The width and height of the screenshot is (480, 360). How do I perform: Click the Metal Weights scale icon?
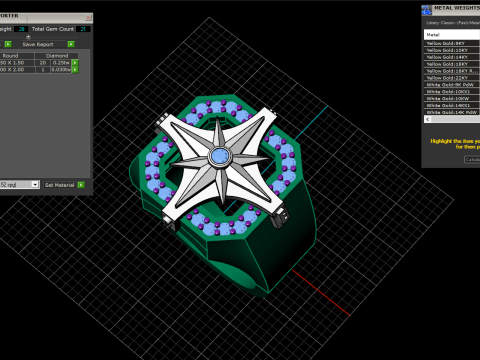[426, 10]
